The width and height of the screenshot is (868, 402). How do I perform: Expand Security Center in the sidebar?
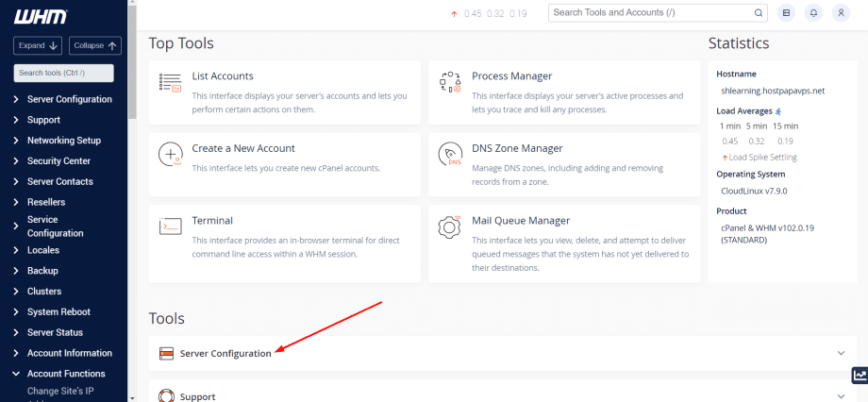[58, 161]
